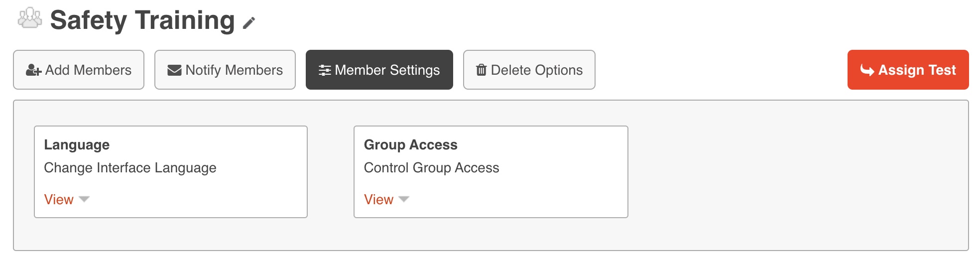Click the add-user icon in Add Members

tap(33, 70)
